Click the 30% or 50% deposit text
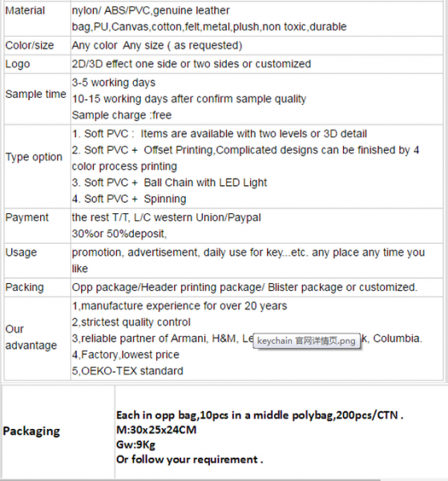This screenshot has height=481, width=448. pyautogui.click(x=119, y=234)
